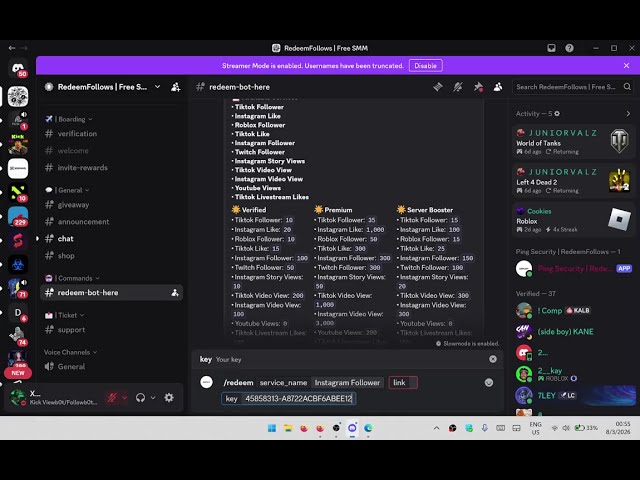640x480 pixels.
Task: Show hidden system tray icons
Action: point(436,428)
